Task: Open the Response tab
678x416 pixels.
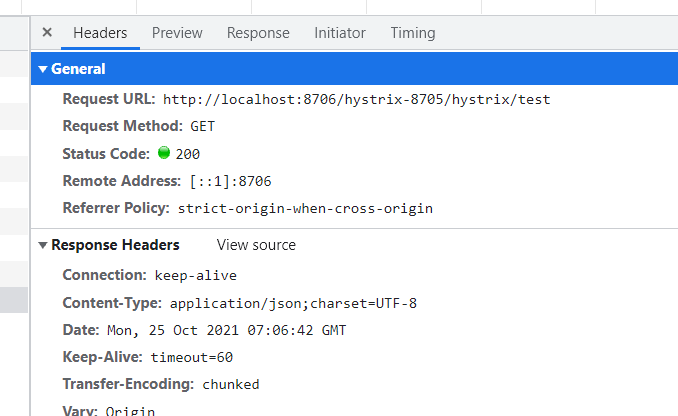Action: pos(258,33)
